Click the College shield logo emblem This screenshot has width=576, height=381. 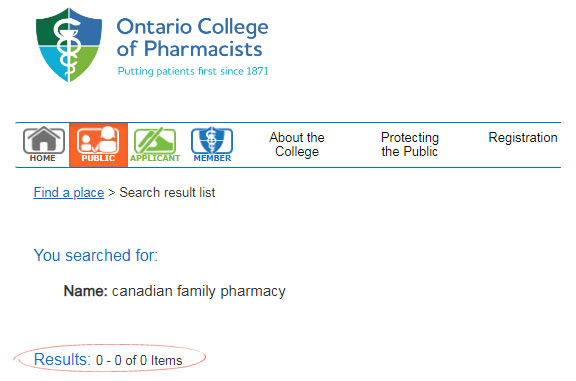69,45
